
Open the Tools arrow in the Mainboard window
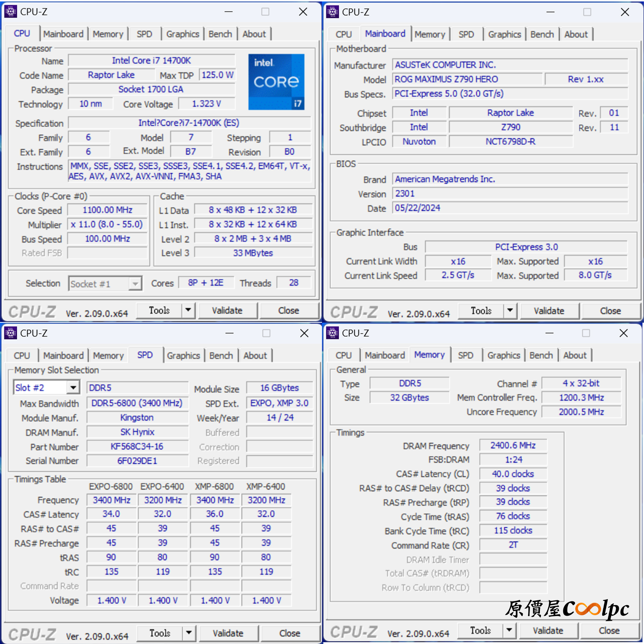tap(510, 311)
